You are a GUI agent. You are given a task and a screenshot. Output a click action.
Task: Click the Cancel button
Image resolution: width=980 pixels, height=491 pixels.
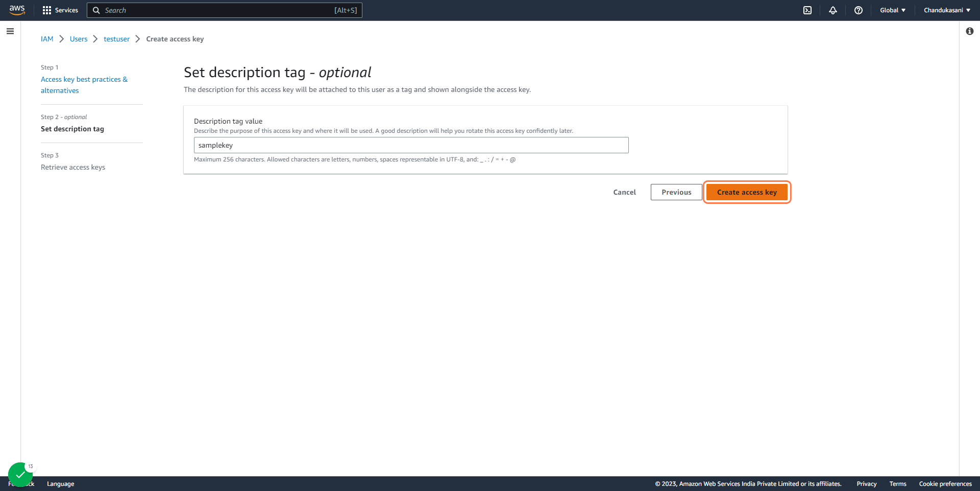click(x=625, y=192)
